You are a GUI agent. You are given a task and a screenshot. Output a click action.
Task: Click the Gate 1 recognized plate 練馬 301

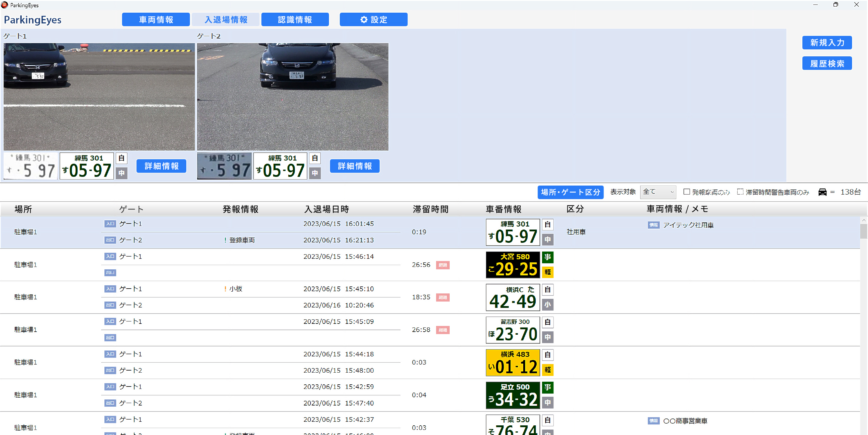pos(87,166)
